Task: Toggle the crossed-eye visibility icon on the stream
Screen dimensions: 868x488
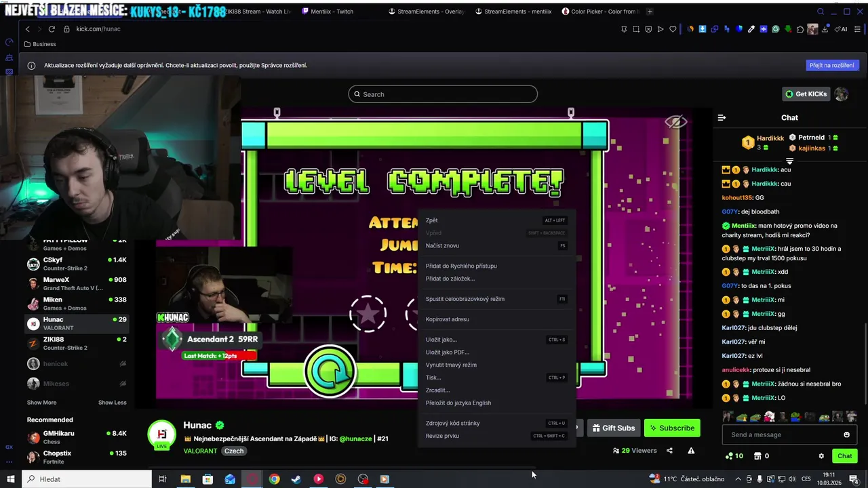Action: coord(675,122)
